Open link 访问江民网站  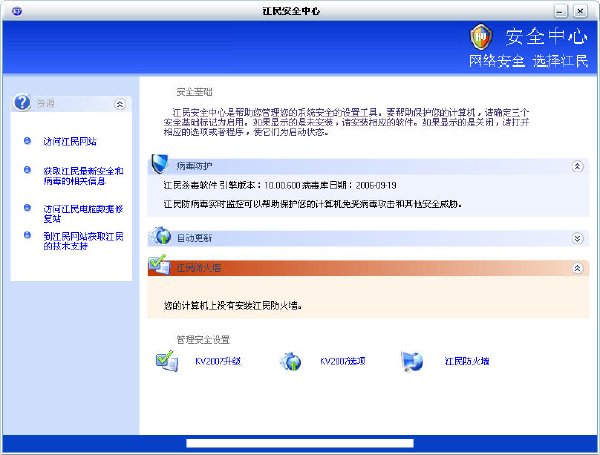[70, 142]
